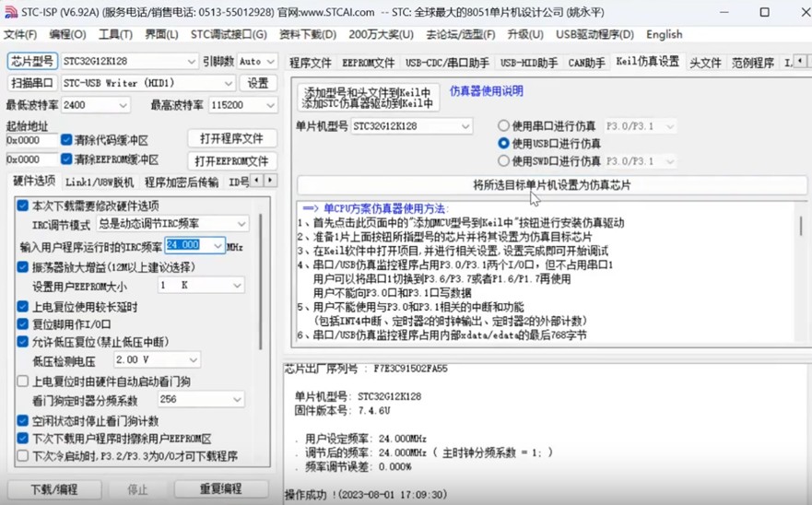This screenshot has height=505, width=812.
Task: Switch to the USB-CDC/串口助手 tab
Action: click(447, 63)
